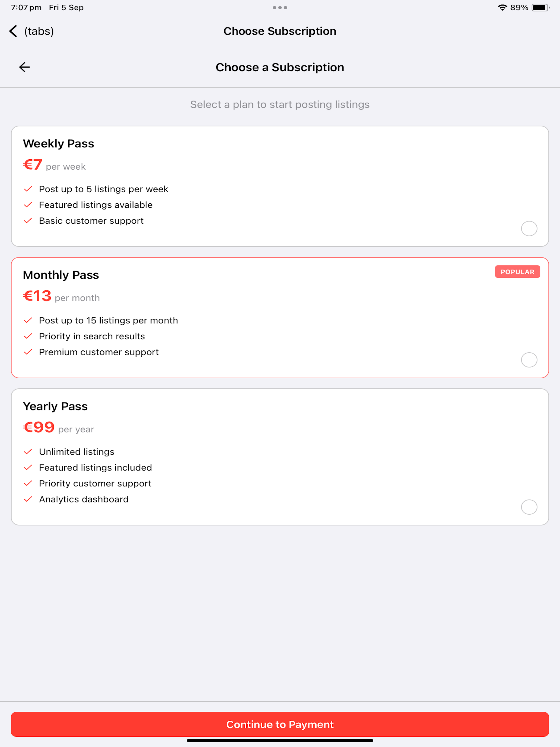Tap the €13 per month price
The height and width of the screenshot is (747, 560).
tap(61, 296)
